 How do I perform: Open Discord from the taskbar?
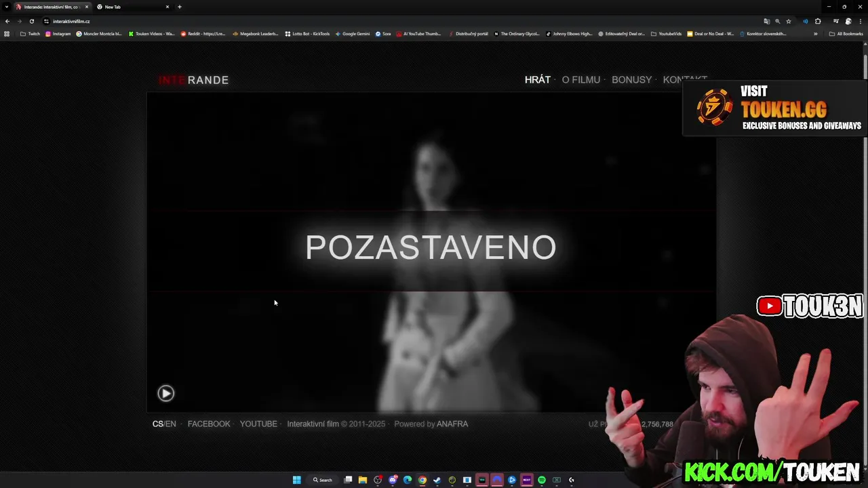[x=393, y=480]
